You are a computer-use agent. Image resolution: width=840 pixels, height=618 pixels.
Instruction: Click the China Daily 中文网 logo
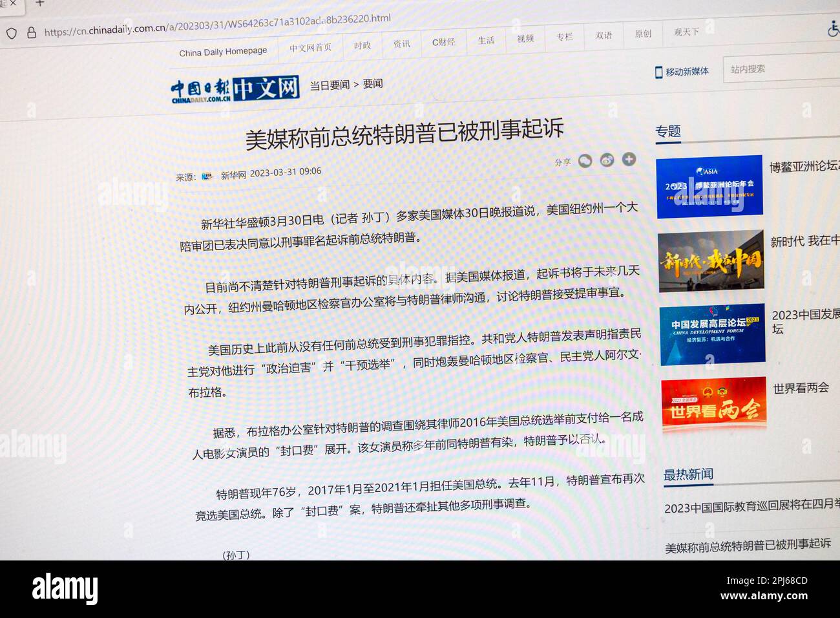(x=235, y=90)
